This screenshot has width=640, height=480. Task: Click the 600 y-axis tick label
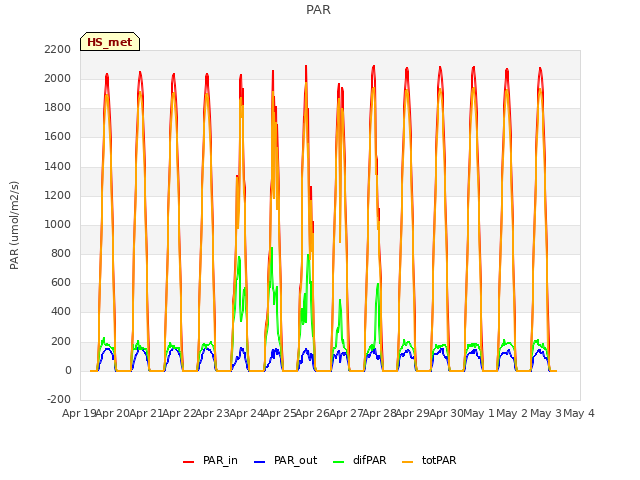coord(61,282)
